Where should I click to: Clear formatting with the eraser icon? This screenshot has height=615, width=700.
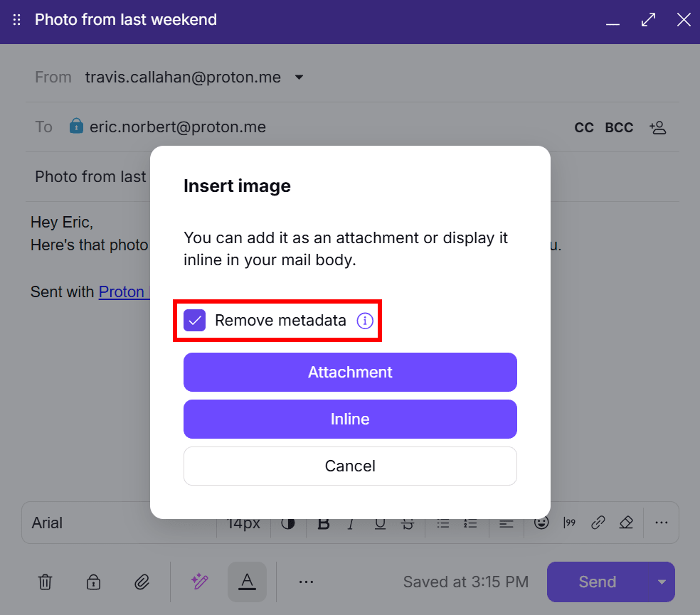coord(626,523)
